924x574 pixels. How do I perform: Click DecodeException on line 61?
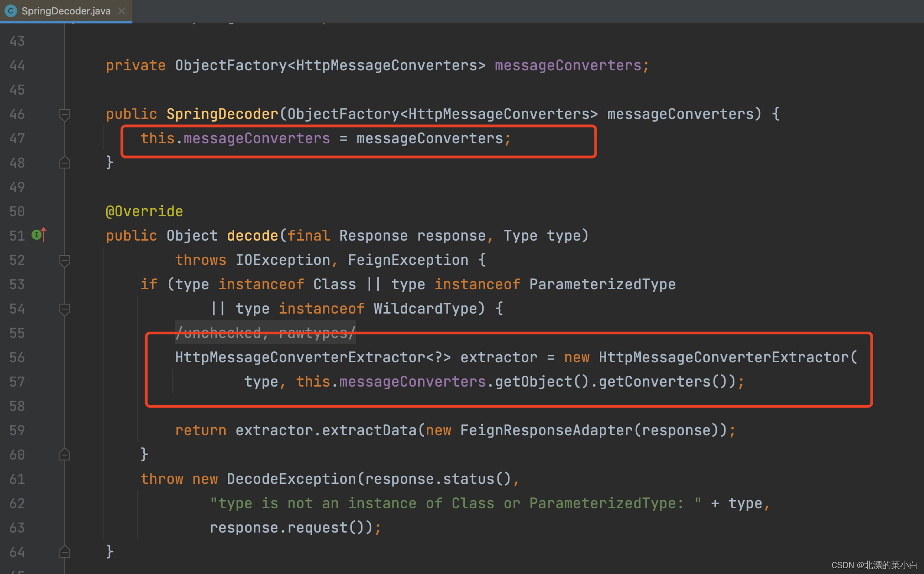click(x=291, y=479)
